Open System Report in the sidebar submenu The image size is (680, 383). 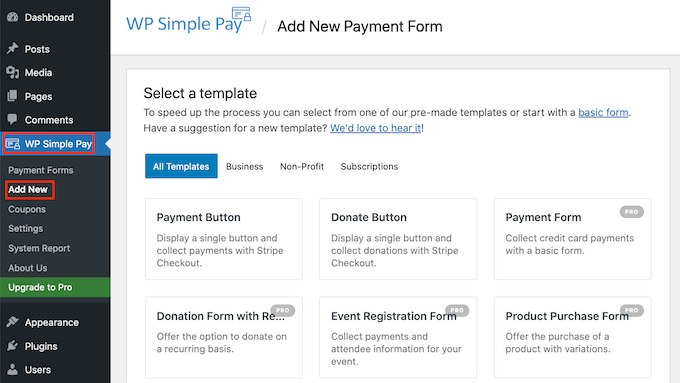[39, 248]
